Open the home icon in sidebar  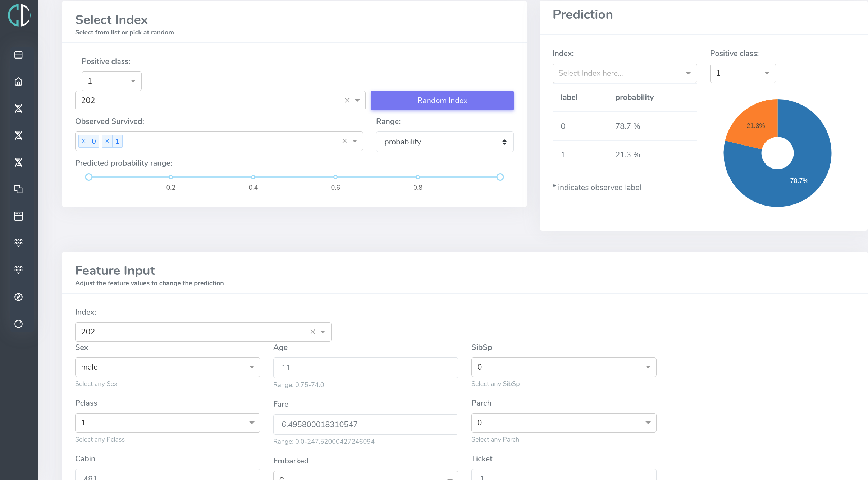tap(18, 82)
